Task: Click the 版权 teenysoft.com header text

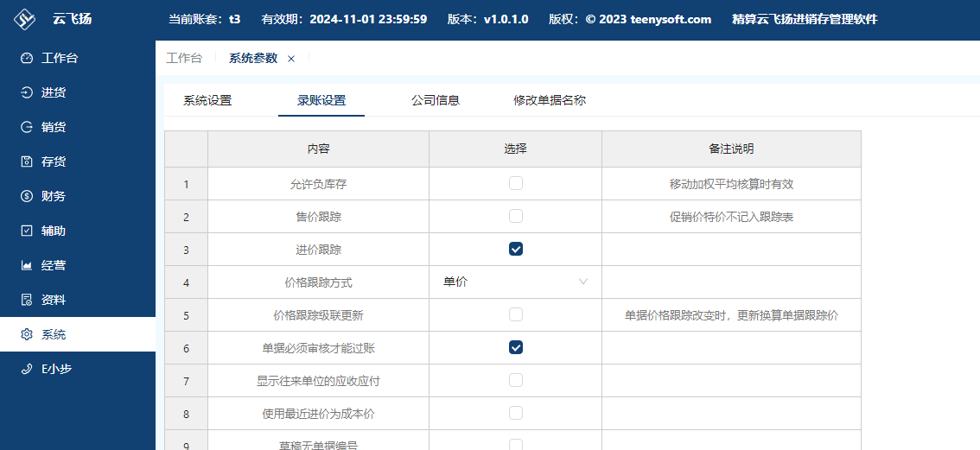Action: pyautogui.click(x=630, y=19)
